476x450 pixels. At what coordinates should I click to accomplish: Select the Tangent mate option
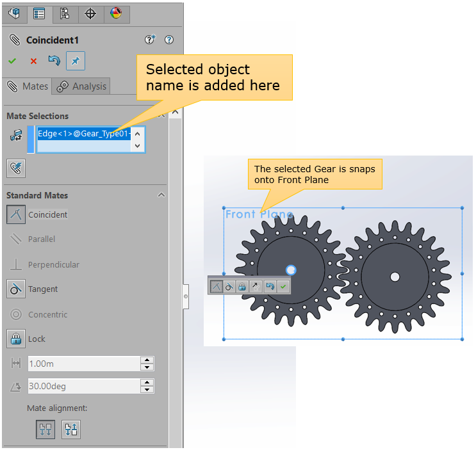pyautogui.click(x=16, y=289)
